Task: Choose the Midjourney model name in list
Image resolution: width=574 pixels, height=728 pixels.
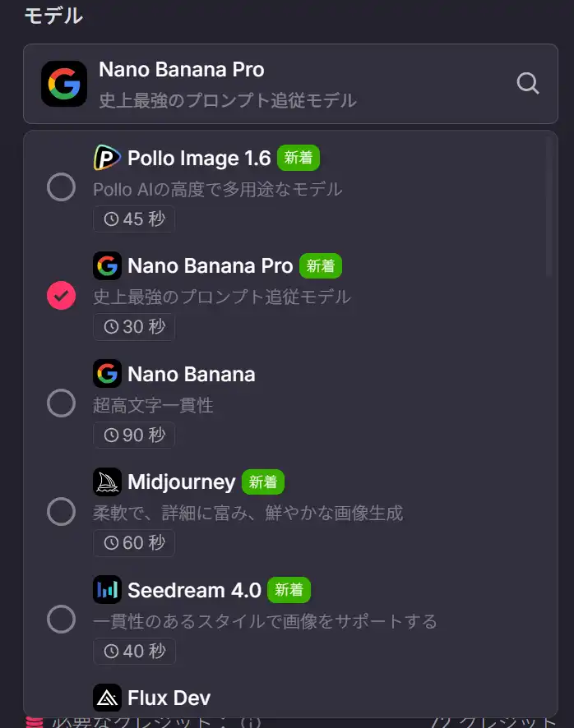Action: [x=181, y=482]
